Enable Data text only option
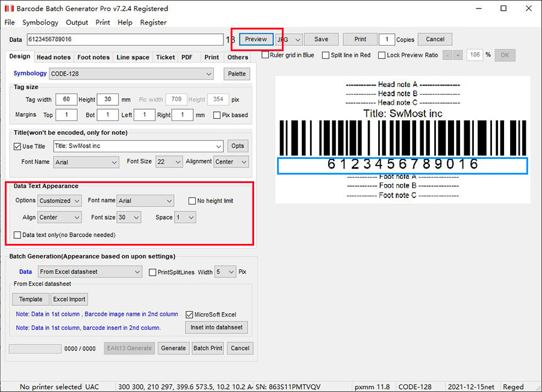Image resolution: width=542 pixels, height=392 pixels. click(x=17, y=235)
